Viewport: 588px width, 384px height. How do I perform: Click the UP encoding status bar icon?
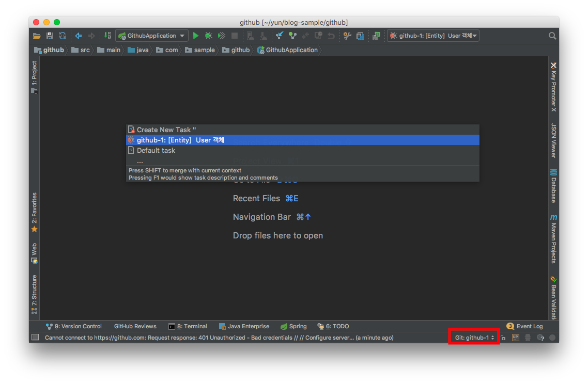tap(516, 338)
